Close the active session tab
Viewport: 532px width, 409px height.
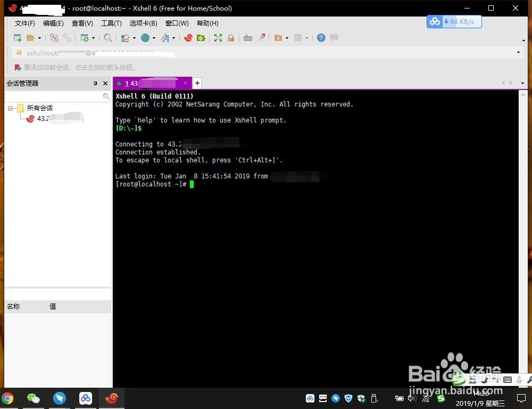[x=185, y=83]
